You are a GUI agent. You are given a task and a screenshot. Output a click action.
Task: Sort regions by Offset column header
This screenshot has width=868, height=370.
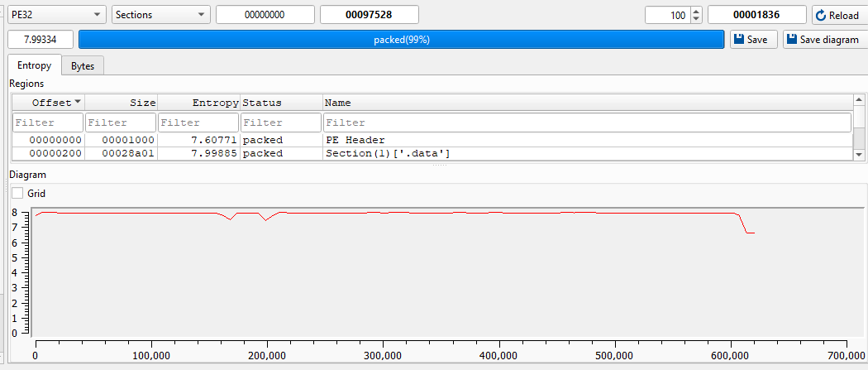click(48, 103)
